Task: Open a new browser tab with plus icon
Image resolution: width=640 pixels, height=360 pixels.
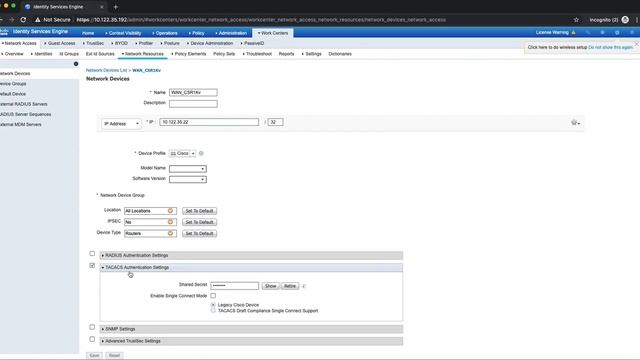Action: click(116, 7)
